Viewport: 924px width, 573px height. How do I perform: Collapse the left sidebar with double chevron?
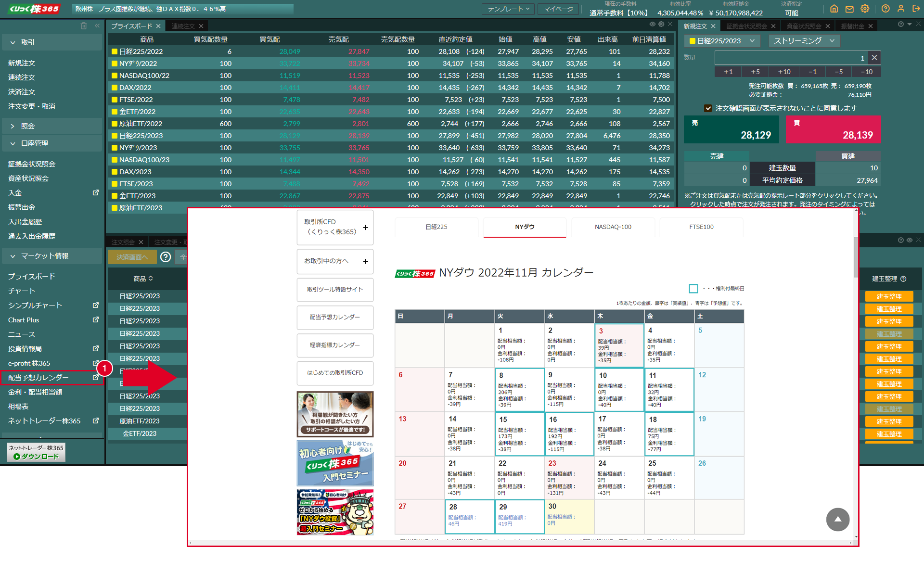click(x=97, y=26)
